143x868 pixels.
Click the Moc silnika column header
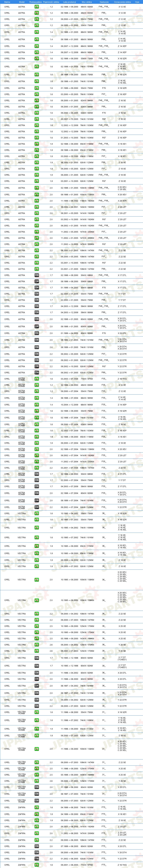[86, 2]
